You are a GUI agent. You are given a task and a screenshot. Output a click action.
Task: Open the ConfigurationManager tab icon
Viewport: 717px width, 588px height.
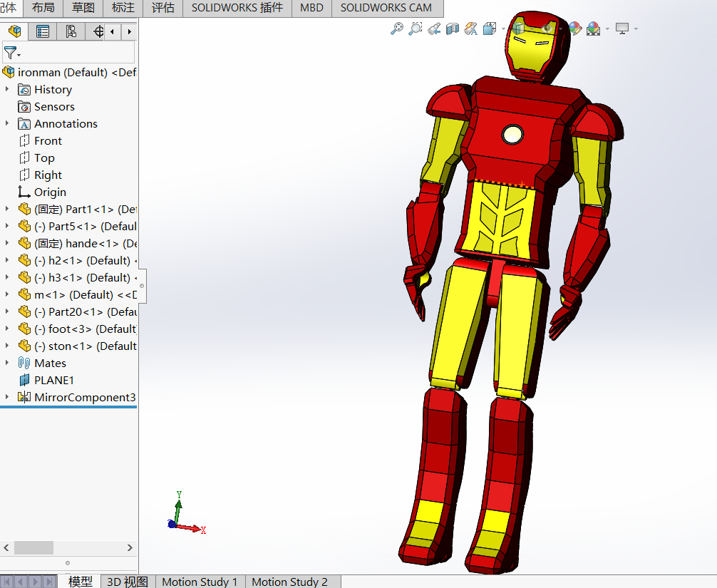pos(71,31)
